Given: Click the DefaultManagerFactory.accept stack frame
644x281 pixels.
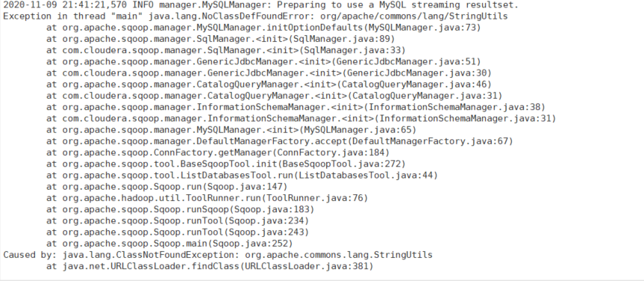Looking at the screenshot, I should click(x=280, y=141).
